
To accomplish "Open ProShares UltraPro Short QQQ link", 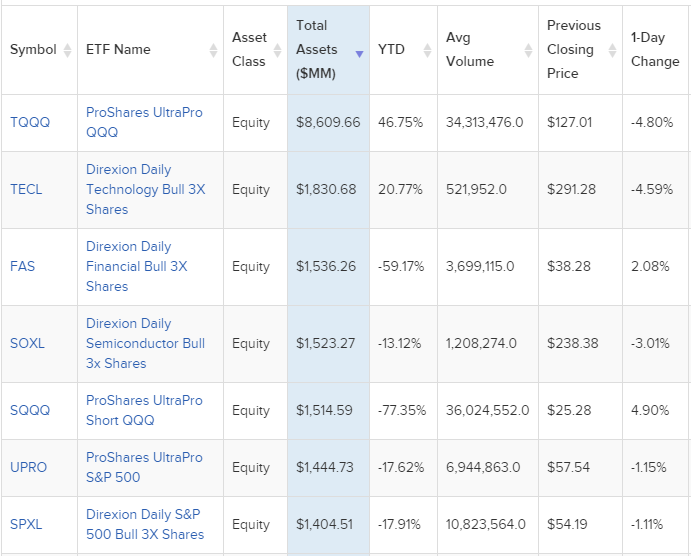I will pos(144,410).
